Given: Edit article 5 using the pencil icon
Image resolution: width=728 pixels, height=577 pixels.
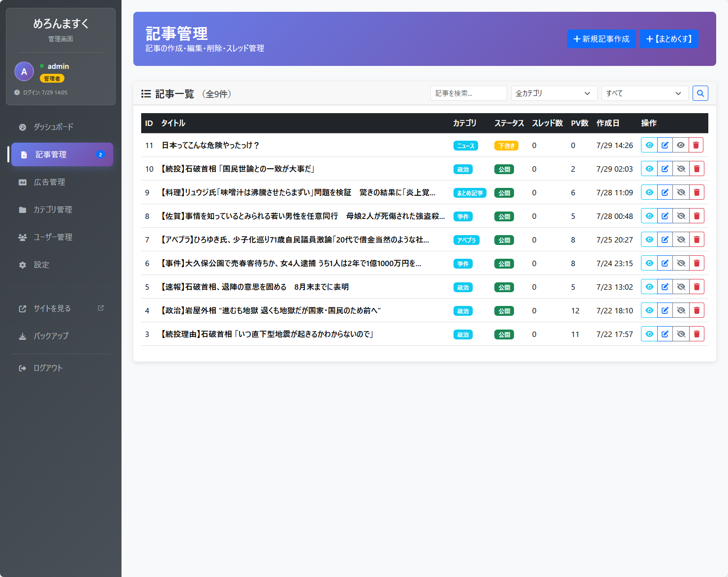Looking at the screenshot, I should (665, 287).
